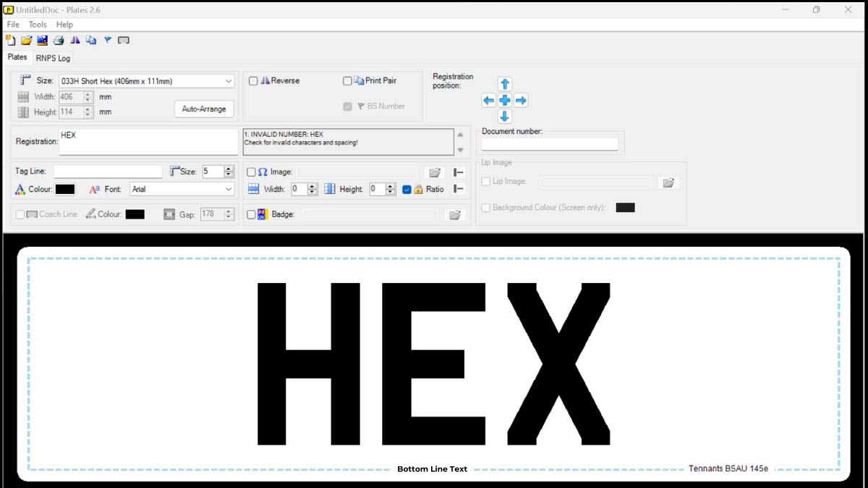Center registration position with plus icon
Viewport: 868px width, 488px height.
(x=505, y=101)
